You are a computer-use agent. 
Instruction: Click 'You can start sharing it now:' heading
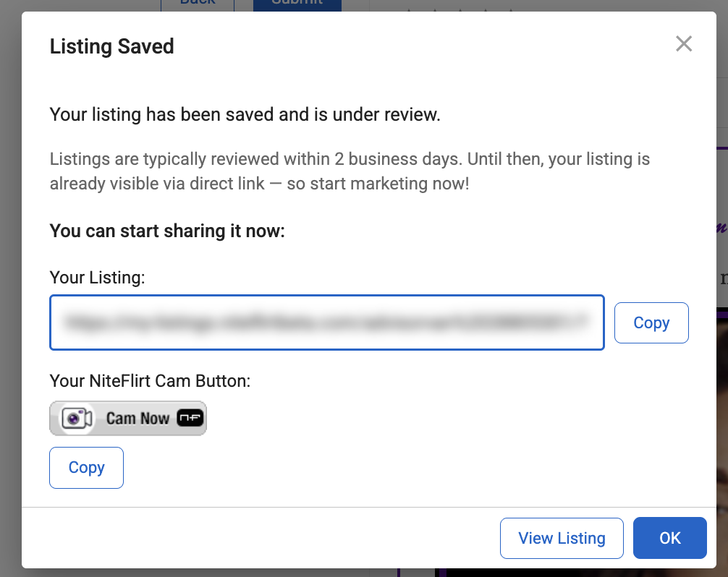point(167,231)
